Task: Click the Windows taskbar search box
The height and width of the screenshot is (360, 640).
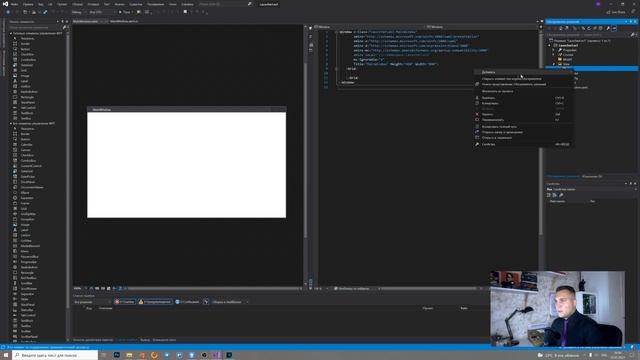Action: pyautogui.click(x=55, y=355)
